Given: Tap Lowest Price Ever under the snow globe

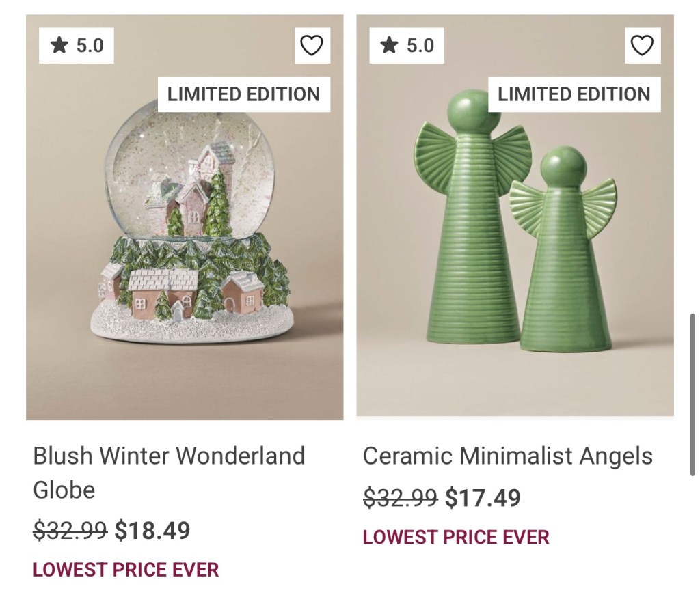Looking at the screenshot, I should click(x=126, y=570).
